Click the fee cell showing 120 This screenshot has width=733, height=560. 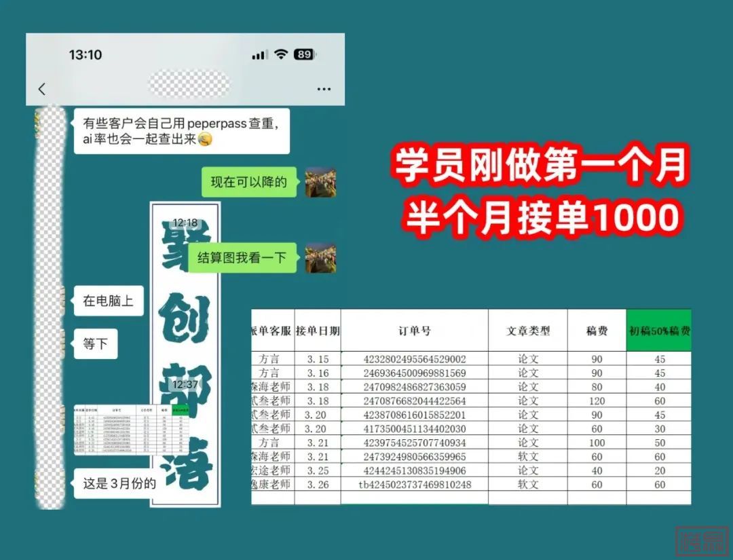597,401
